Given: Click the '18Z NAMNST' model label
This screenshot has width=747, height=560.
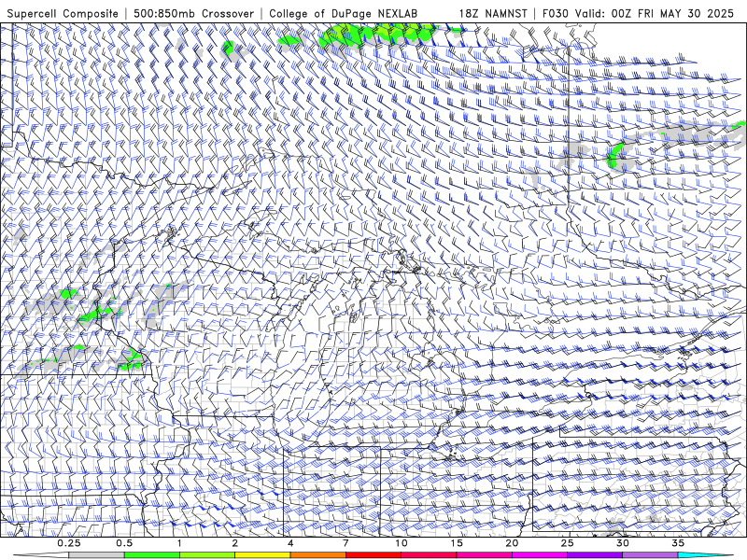Looking at the screenshot, I should [493, 13].
